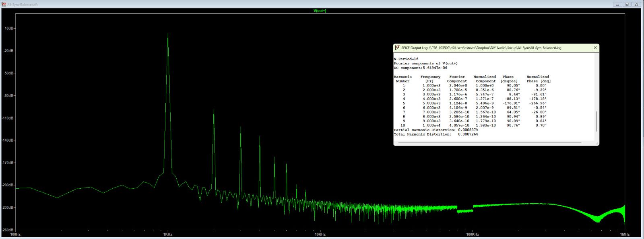The image size is (644, 239).
Task: Click the -20dB vertical axis label
Action: tap(9, 51)
